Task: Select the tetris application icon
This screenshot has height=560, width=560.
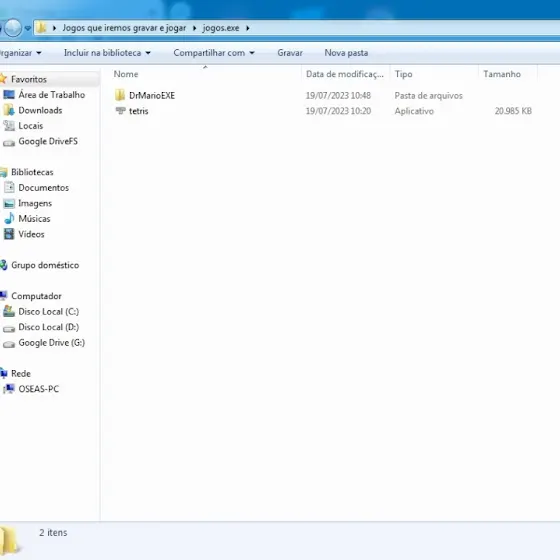Action: (x=120, y=111)
